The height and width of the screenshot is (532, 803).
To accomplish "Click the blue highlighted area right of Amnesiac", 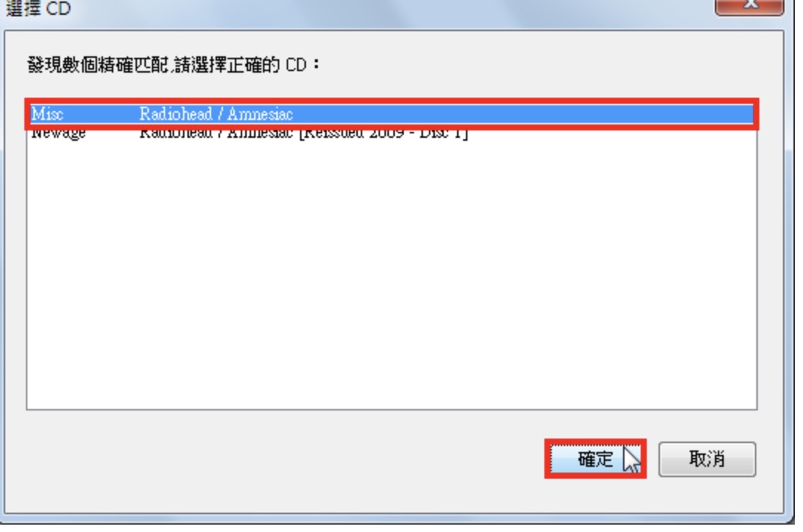I will 522,113.
